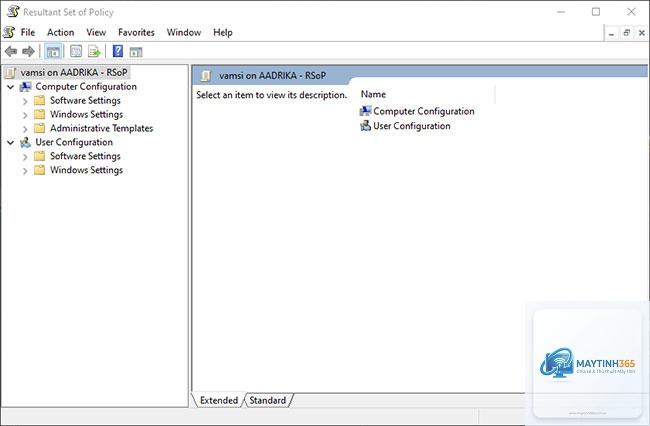Open the blue Help toolbar icon
This screenshot has height=426, width=650.
click(x=118, y=51)
